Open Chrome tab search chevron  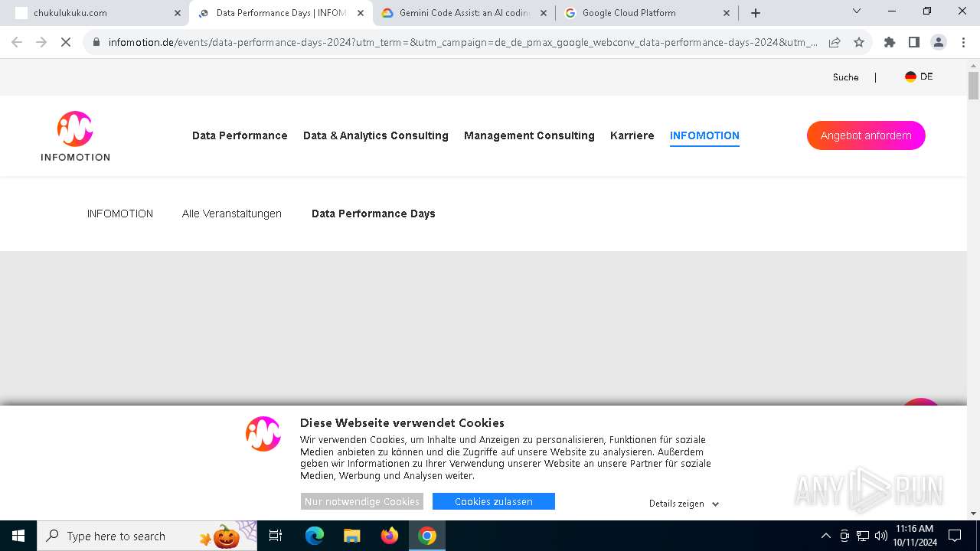857,11
